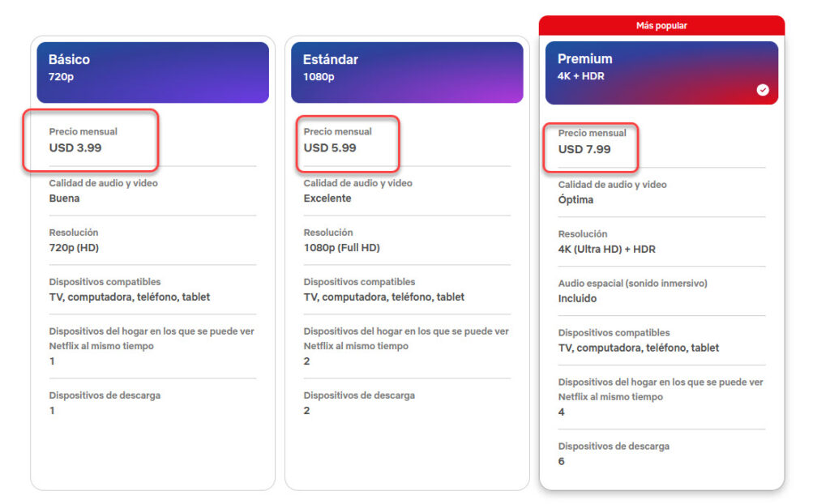Click Estándar's Dispositivos de descarga value 2

pyautogui.click(x=307, y=411)
